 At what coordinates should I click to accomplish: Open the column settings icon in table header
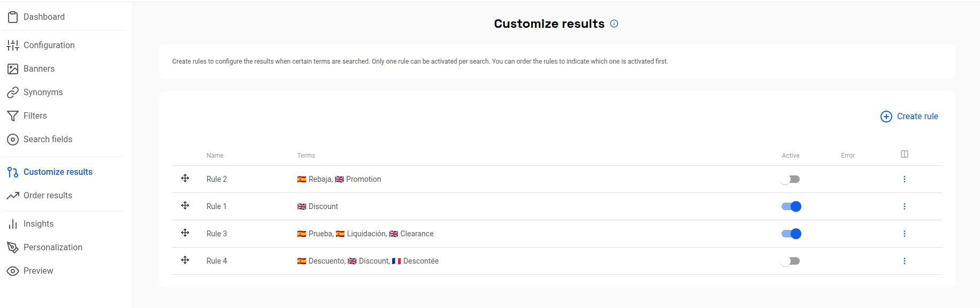(x=905, y=154)
